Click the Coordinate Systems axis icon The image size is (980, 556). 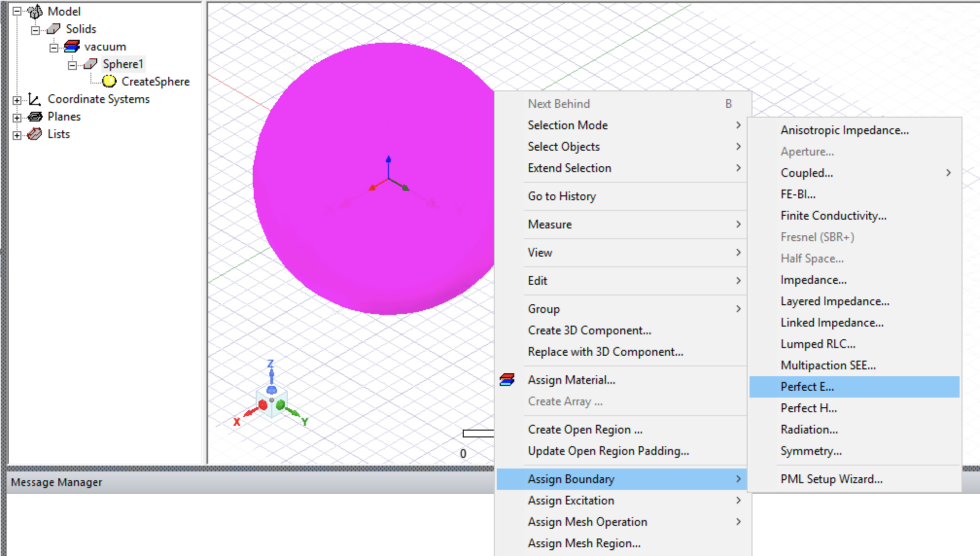click(x=35, y=99)
